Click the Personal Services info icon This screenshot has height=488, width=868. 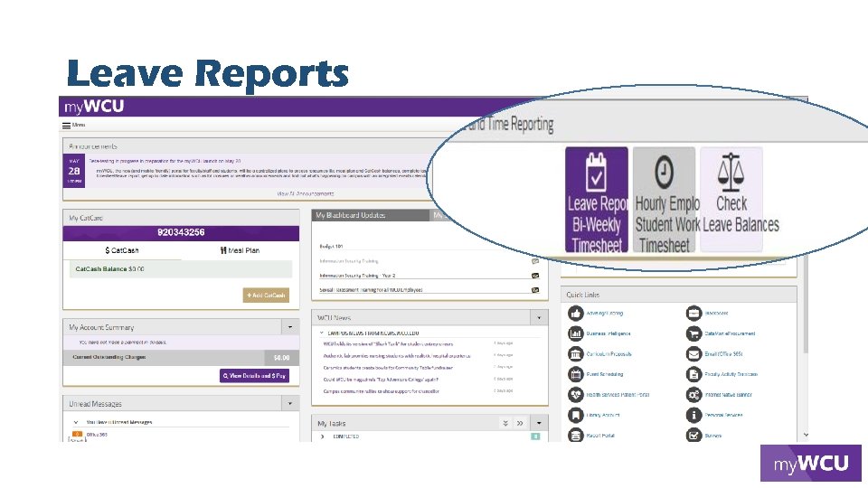tap(693, 415)
